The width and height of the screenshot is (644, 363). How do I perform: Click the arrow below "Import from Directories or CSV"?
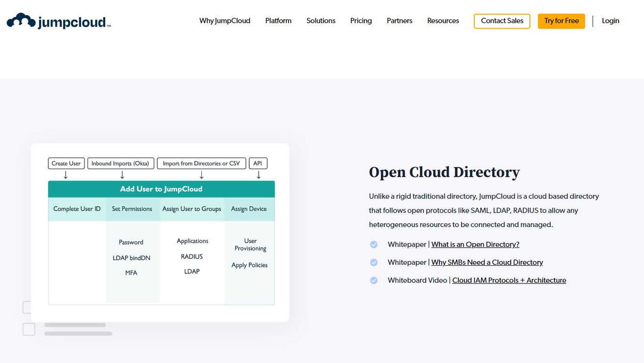pos(201,175)
